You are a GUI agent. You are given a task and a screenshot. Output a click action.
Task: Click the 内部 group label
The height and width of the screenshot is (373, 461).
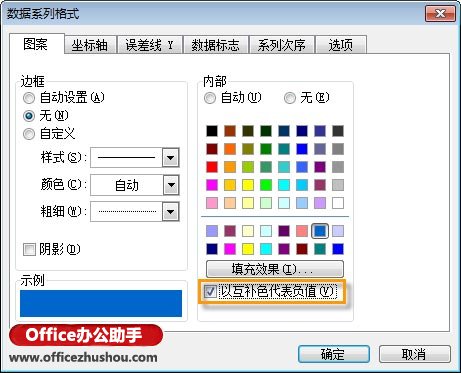pyautogui.click(x=214, y=81)
